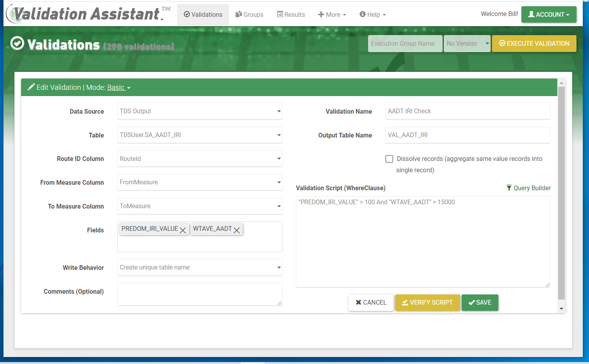The image size is (589, 364).
Task: Open the No Version dropdown
Action: pyautogui.click(x=467, y=43)
